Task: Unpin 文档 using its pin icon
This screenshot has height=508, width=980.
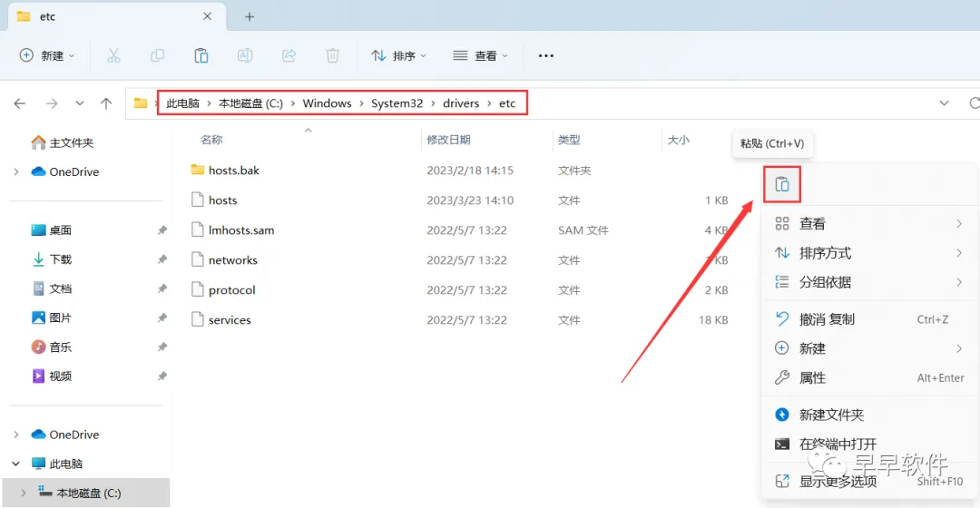Action: click(x=162, y=288)
